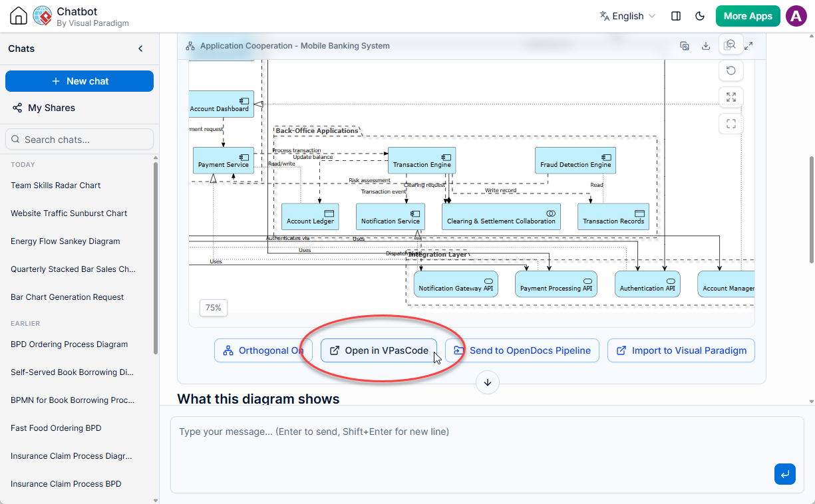
Task: Switch to dark mode with the moon icon
Action: pyautogui.click(x=700, y=16)
